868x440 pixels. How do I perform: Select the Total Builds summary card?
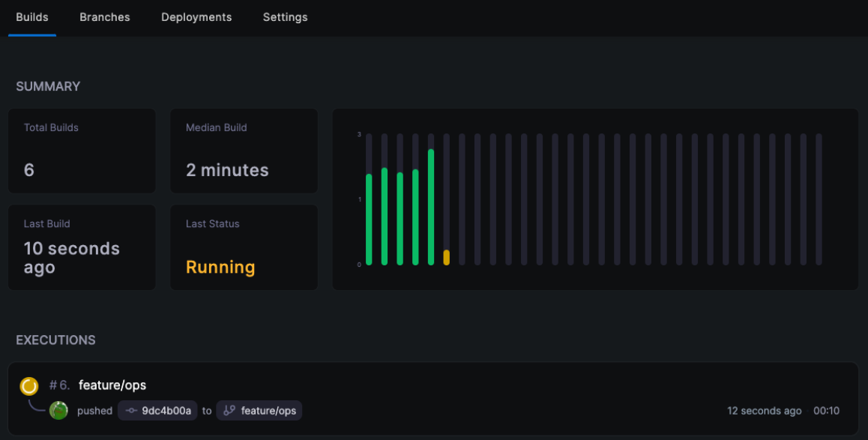pos(82,151)
